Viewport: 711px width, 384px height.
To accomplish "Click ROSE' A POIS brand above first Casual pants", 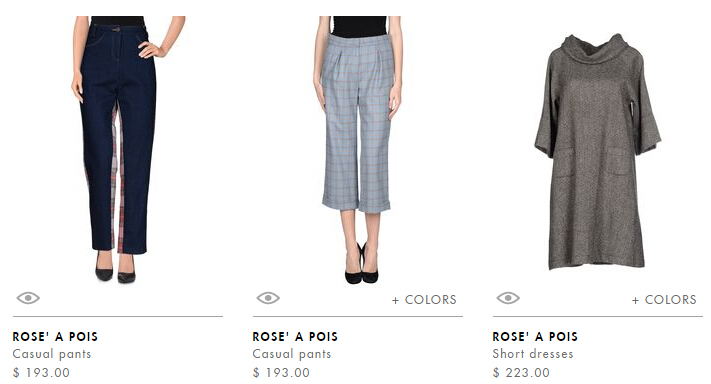I will tap(55, 336).
